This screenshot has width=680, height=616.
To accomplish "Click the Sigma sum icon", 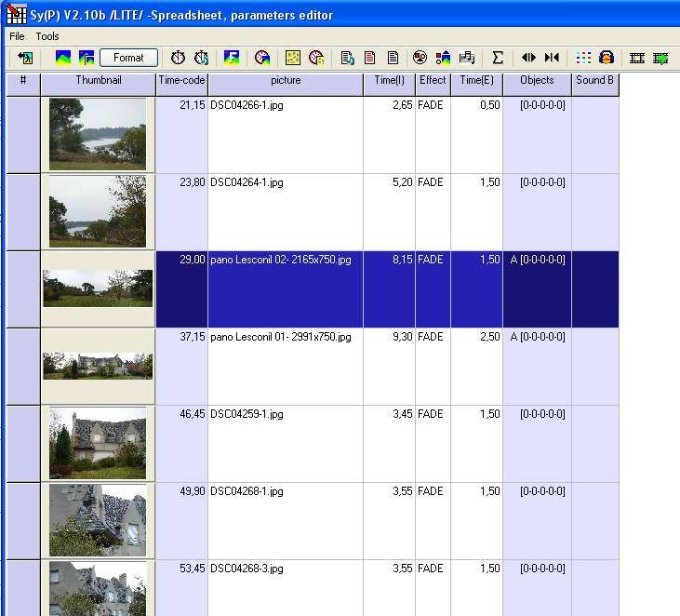I will coord(498,58).
